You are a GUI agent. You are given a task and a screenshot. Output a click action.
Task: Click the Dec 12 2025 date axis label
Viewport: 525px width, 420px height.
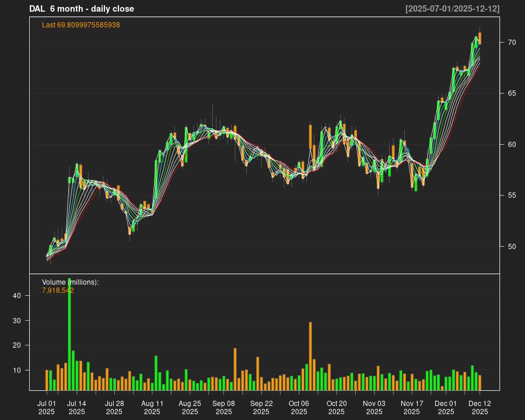click(x=480, y=407)
